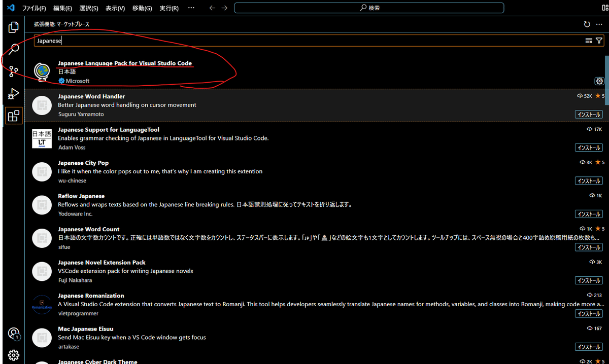
Task: Select the Japanese Cyber Dark Theme title
Action: coord(97,361)
